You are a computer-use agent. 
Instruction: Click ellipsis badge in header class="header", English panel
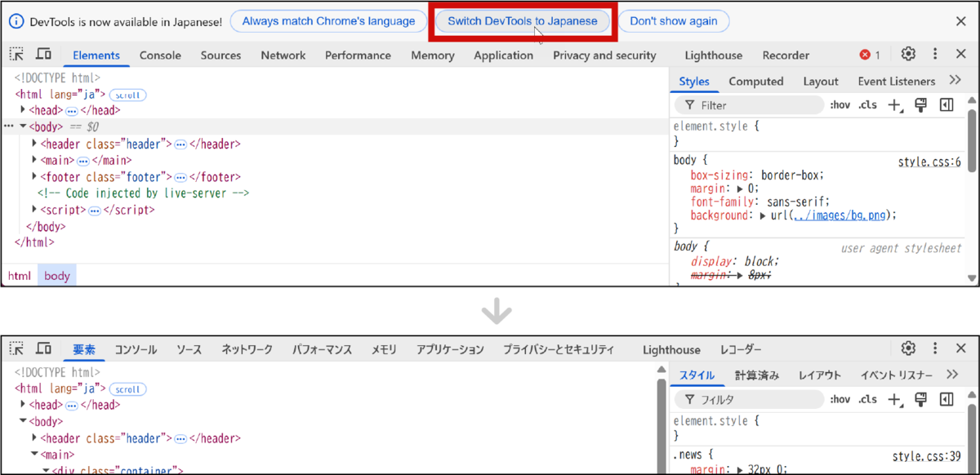(180, 144)
